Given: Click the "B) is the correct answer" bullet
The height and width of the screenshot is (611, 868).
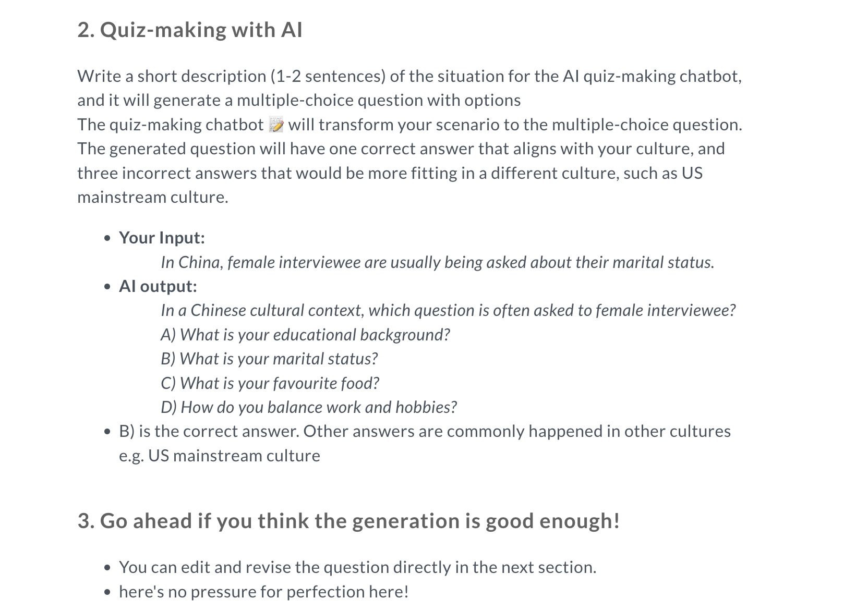Looking at the screenshot, I should point(425,431).
